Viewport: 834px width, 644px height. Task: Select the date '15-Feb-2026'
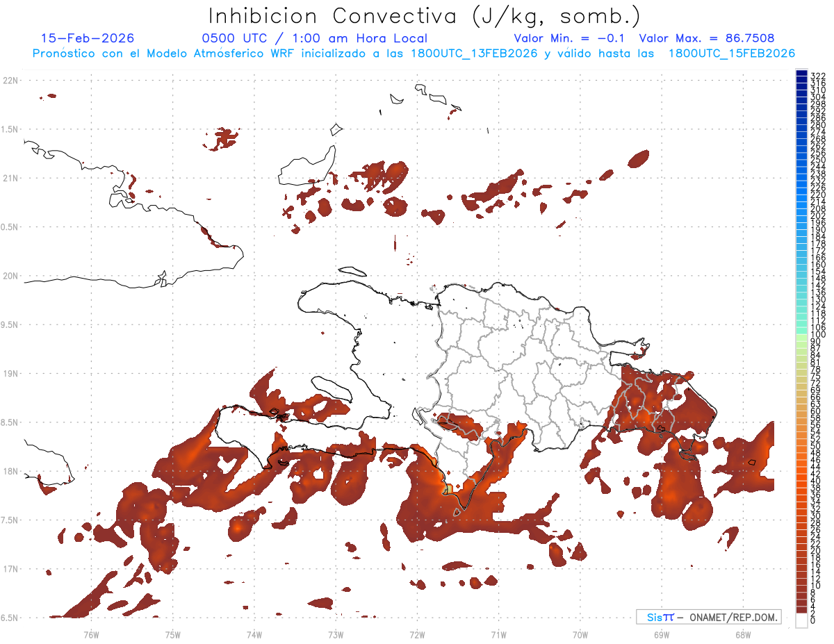(88, 38)
